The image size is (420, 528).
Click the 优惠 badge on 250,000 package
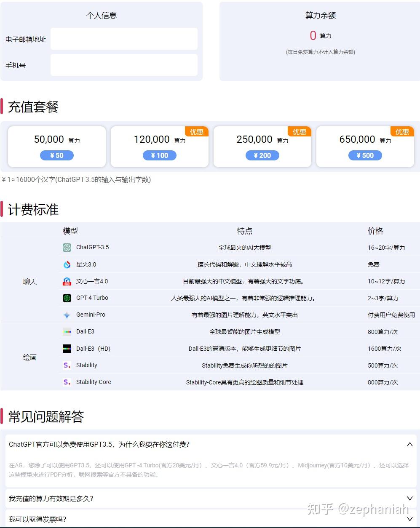click(300, 131)
